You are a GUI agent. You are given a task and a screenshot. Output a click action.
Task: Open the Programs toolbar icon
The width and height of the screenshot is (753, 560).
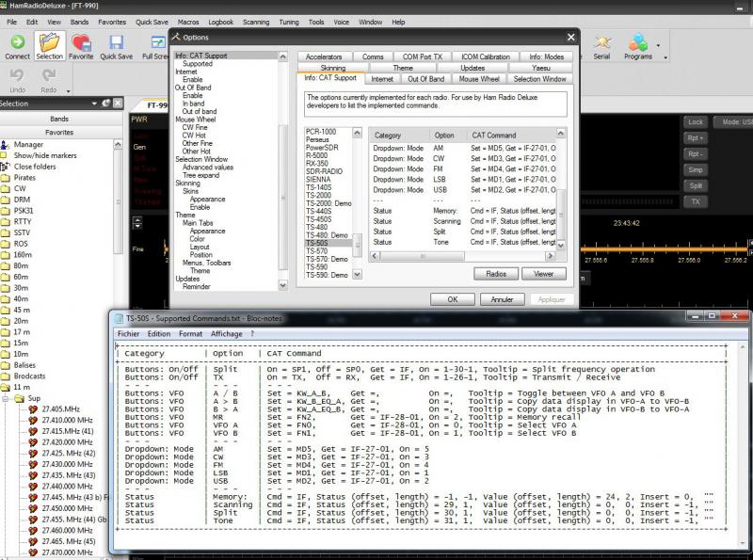tap(638, 42)
